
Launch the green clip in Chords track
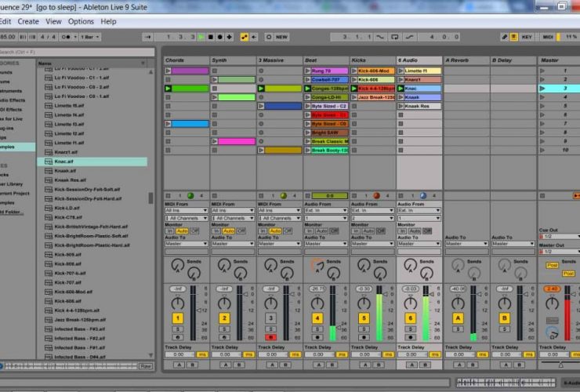point(168,89)
